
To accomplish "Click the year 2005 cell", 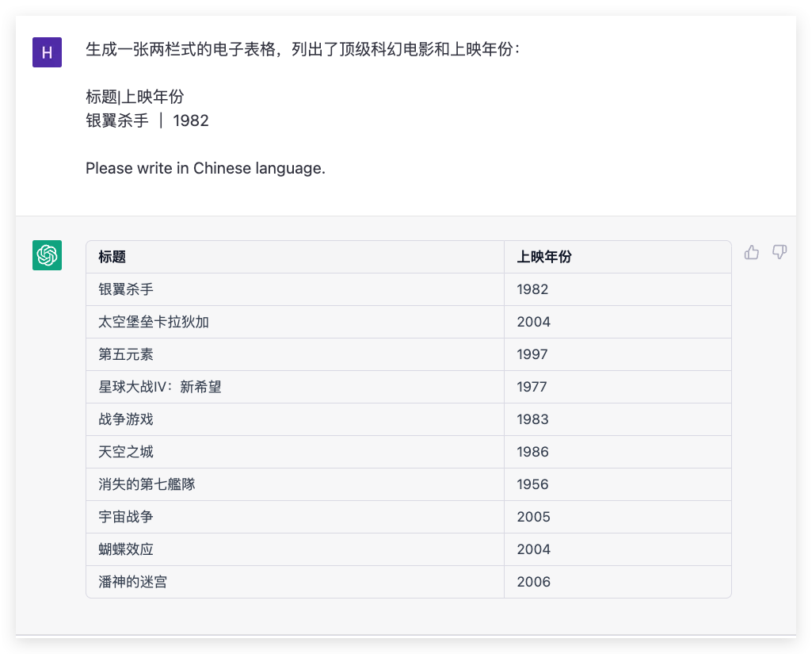I will click(x=618, y=517).
